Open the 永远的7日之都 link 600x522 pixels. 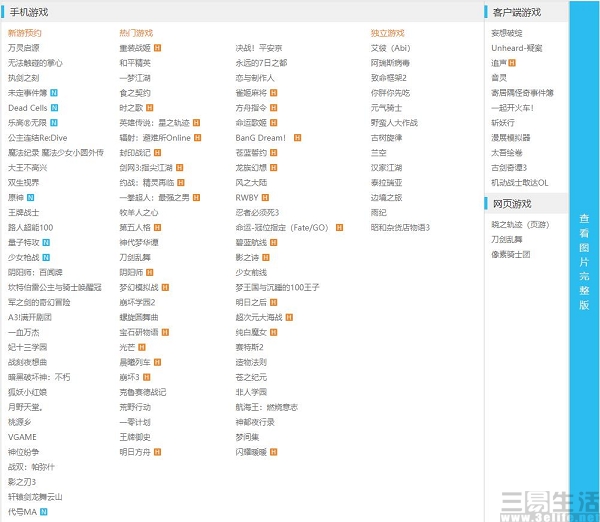pos(261,63)
